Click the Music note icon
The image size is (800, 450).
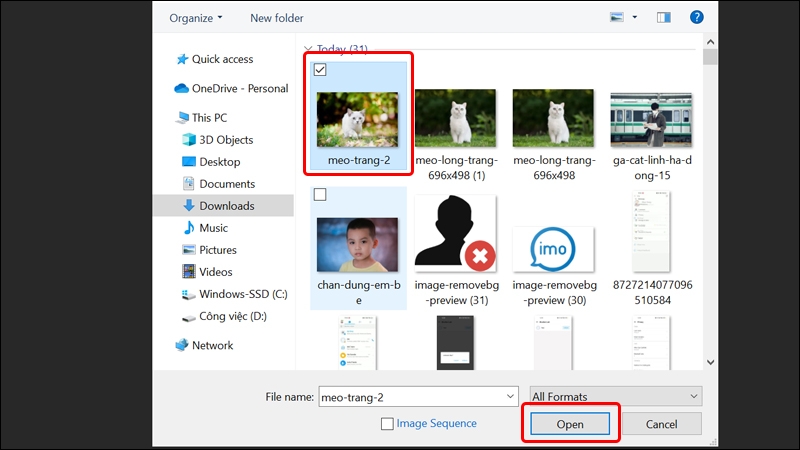pos(189,228)
